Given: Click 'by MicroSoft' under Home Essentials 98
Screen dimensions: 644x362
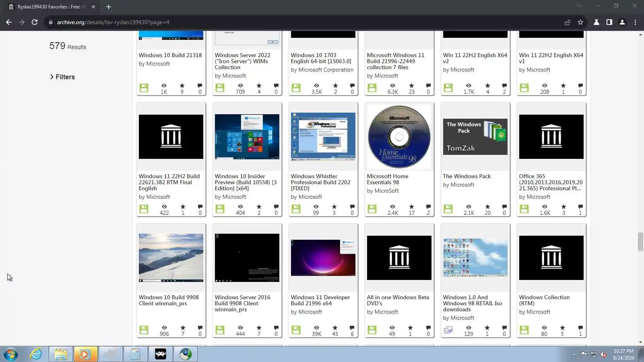Looking at the screenshot, I should (383, 191).
